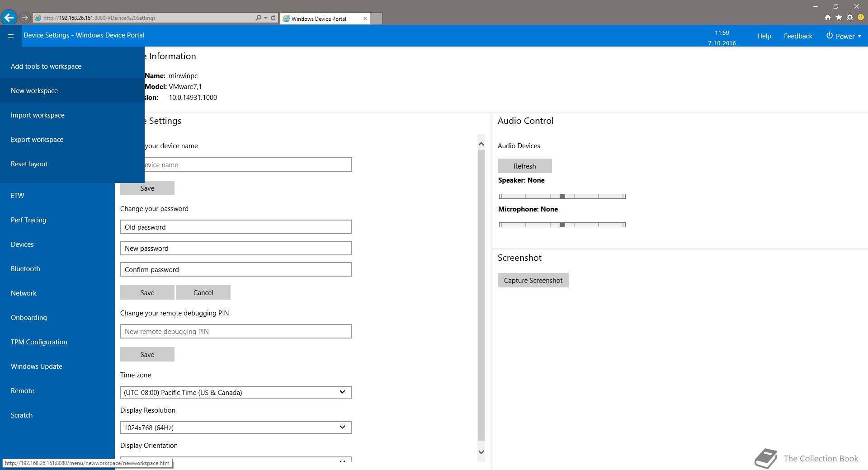
Task: Open browser tools gear icon
Action: click(850, 18)
